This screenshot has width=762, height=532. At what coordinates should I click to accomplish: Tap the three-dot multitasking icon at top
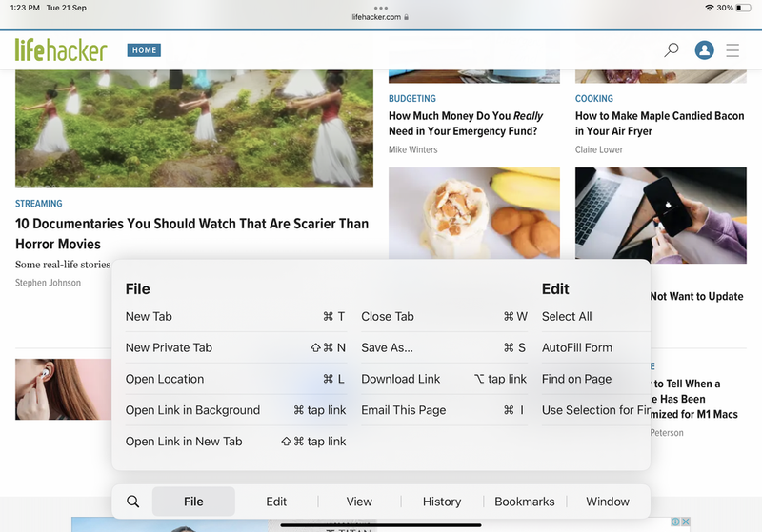(381, 8)
